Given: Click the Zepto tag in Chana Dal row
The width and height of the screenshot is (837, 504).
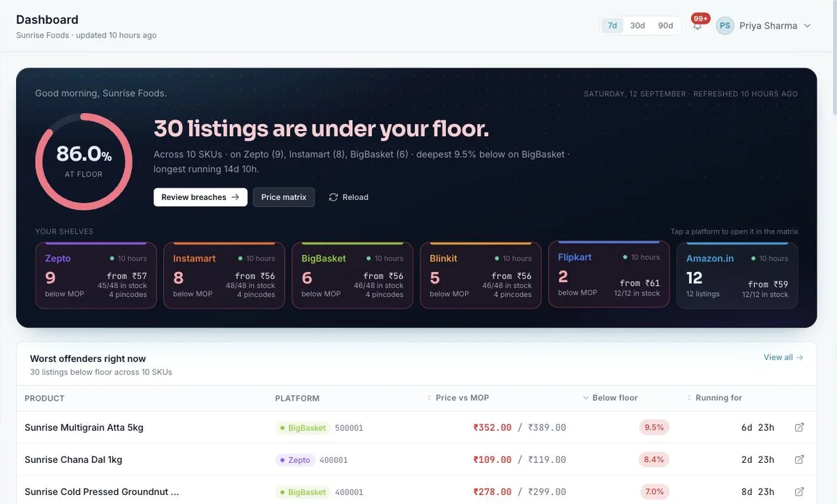Looking at the screenshot, I should 294,459.
